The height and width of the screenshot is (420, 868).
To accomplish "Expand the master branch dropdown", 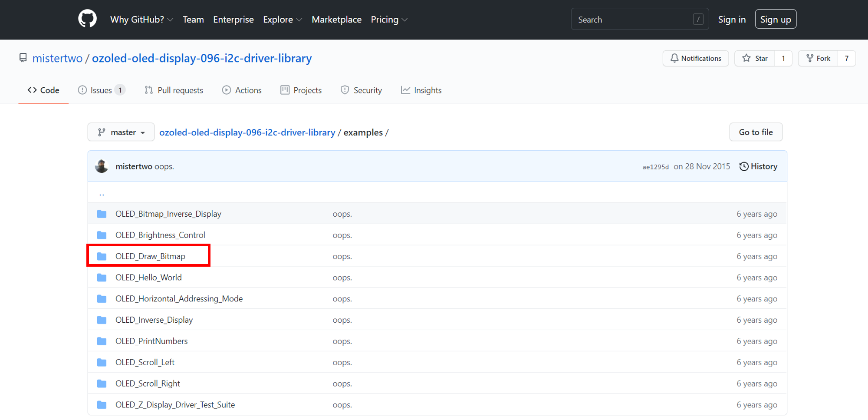I will point(121,132).
